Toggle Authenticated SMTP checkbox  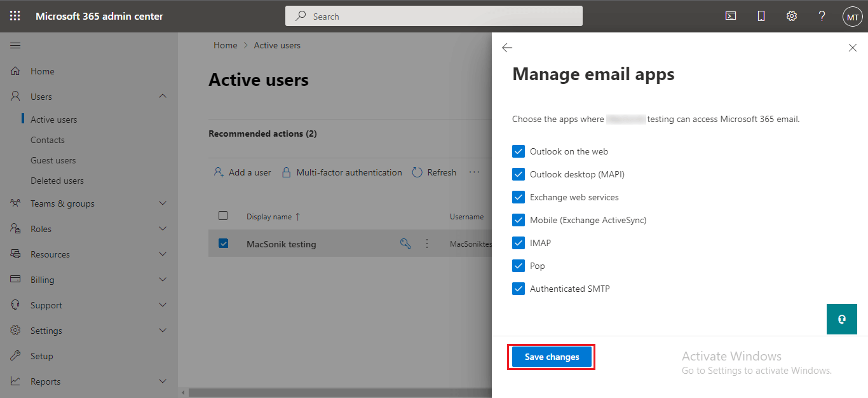[x=519, y=289]
